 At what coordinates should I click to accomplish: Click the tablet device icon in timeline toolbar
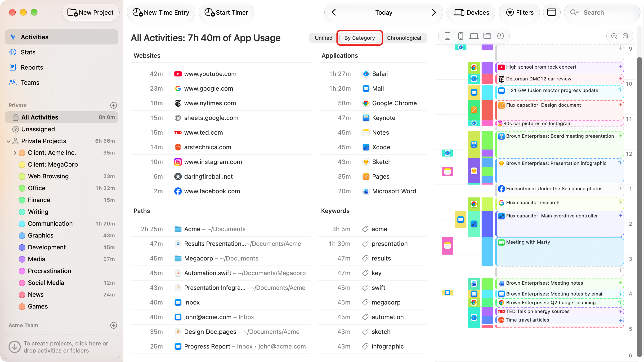[x=447, y=36]
